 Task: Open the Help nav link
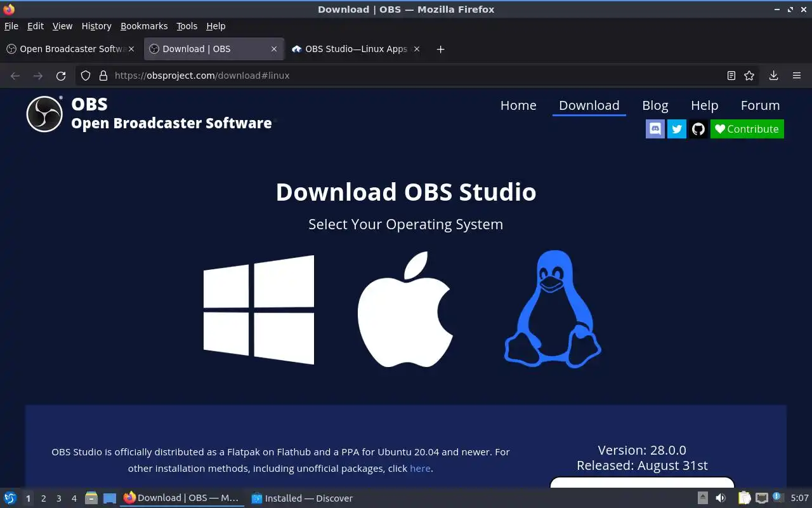(x=704, y=105)
